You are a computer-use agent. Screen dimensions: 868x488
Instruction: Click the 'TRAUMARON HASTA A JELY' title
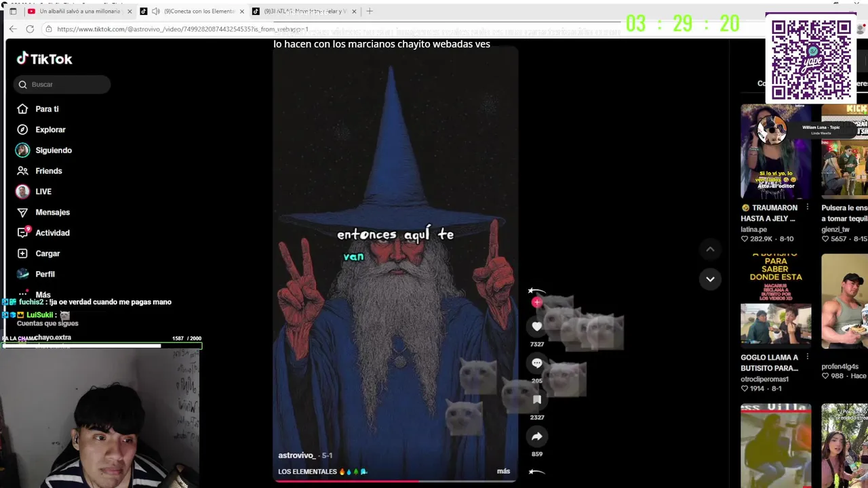point(768,213)
